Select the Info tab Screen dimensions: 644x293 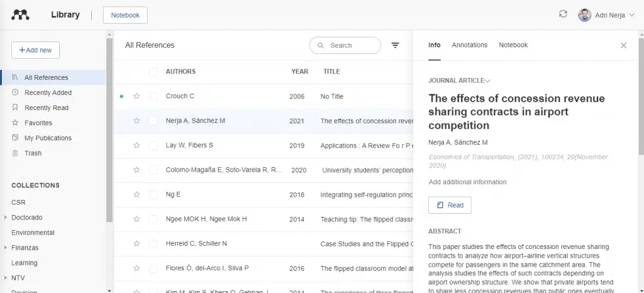pyautogui.click(x=434, y=45)
